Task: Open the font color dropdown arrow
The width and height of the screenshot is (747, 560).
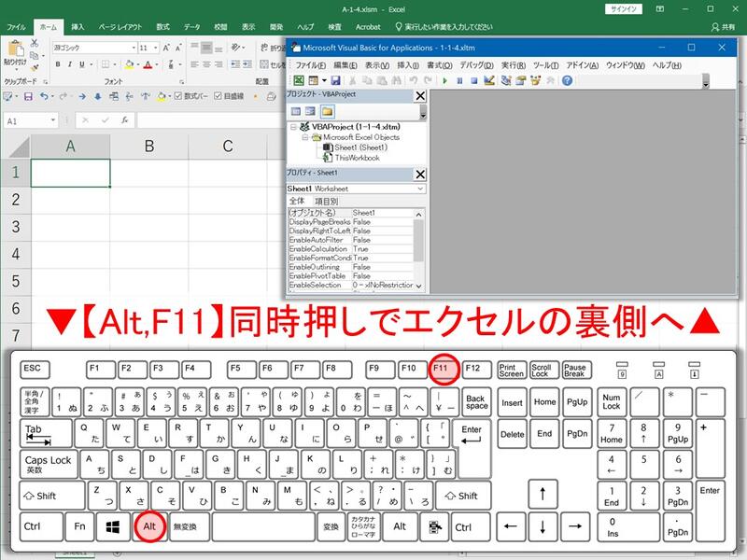Action: 156,64
